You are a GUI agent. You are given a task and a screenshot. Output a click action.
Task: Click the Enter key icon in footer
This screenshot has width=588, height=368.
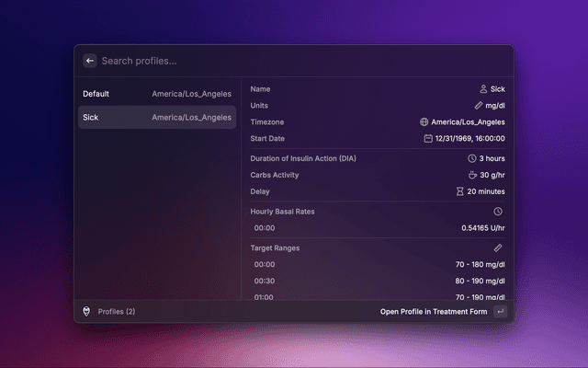[x=500, y=312]
